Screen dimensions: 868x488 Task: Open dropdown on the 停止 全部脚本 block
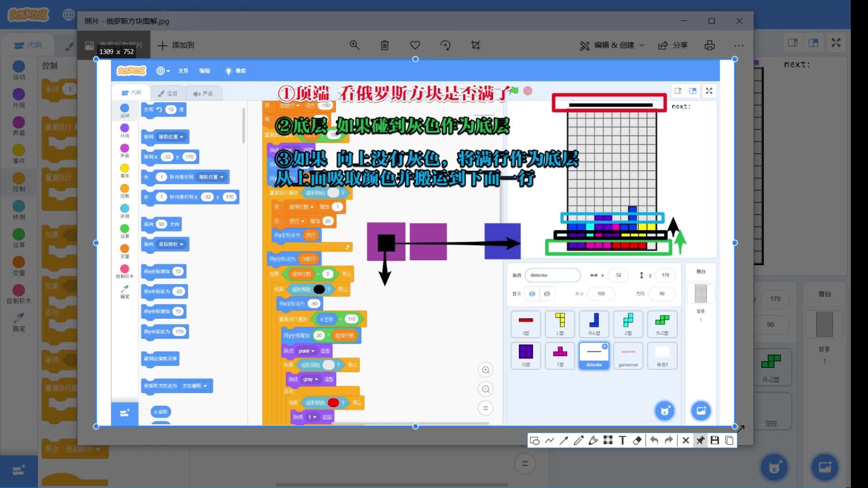tap(98, 449)
